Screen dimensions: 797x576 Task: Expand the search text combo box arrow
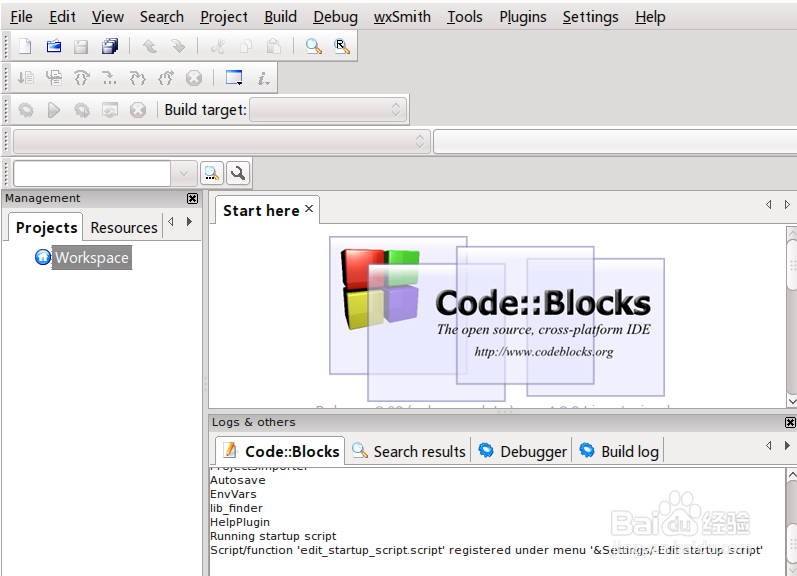coord(184,173)
